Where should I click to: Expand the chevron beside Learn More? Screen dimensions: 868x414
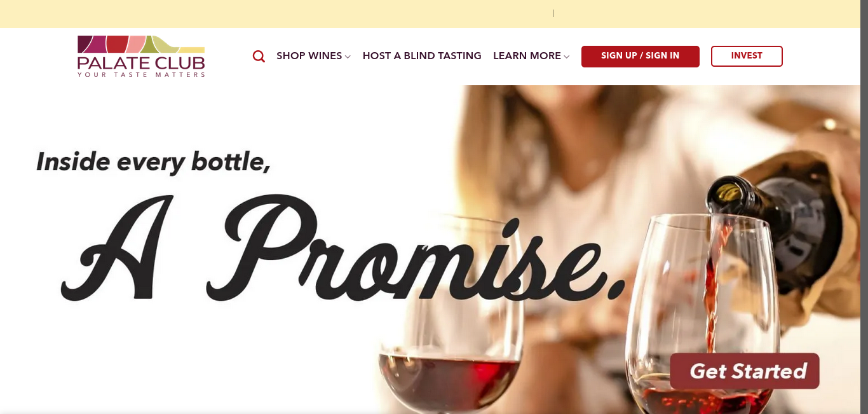pos(566,57)
